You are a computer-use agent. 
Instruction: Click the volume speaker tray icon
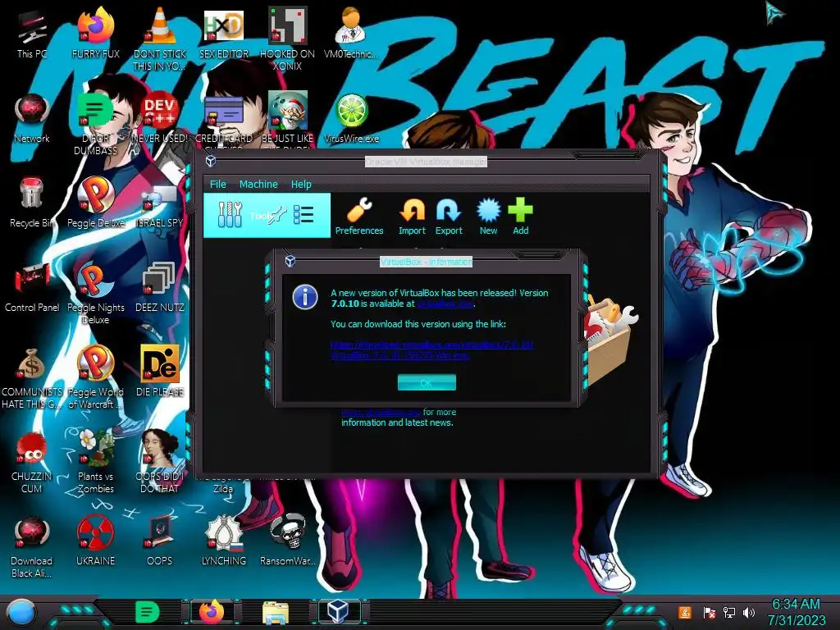pyautogui.click(x=749, y=612)
